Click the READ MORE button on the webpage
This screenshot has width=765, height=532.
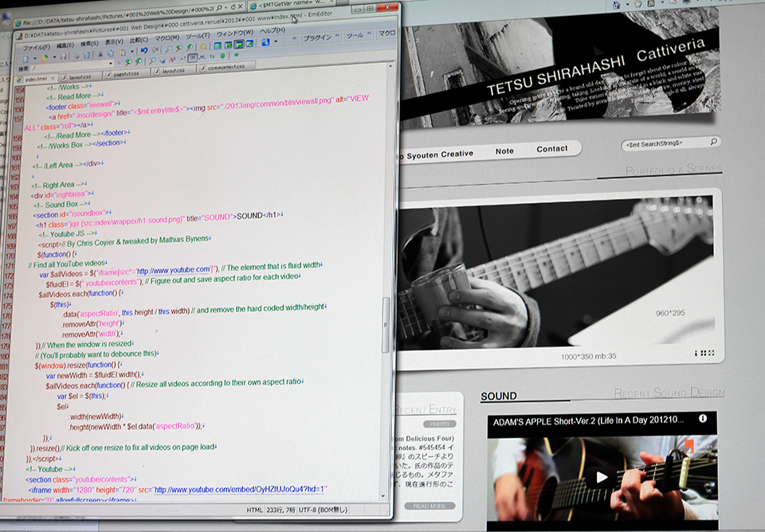[430, 507]
